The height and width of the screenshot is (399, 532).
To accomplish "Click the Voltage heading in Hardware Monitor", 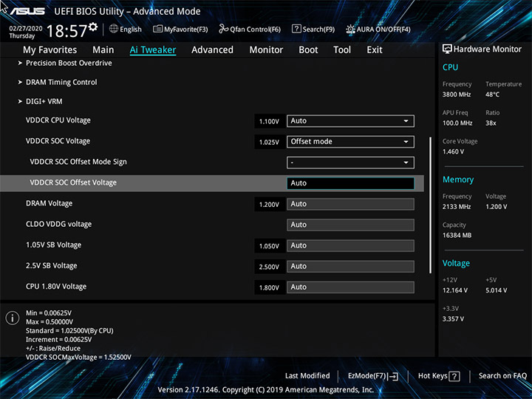I will coord(456,263).
